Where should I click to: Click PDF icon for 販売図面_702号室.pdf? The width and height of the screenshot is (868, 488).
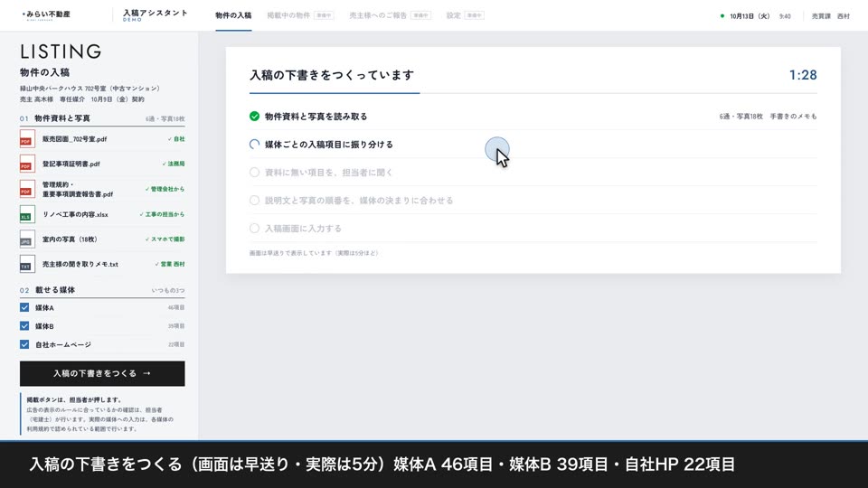pyautogui.click(x=27, y=139)
